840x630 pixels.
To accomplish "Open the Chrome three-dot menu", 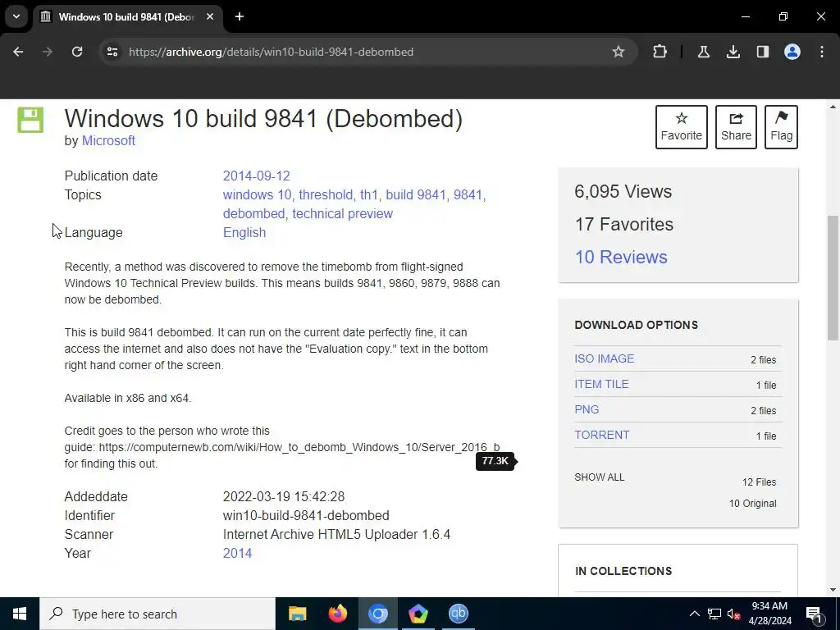I will [x=822, y=52].
